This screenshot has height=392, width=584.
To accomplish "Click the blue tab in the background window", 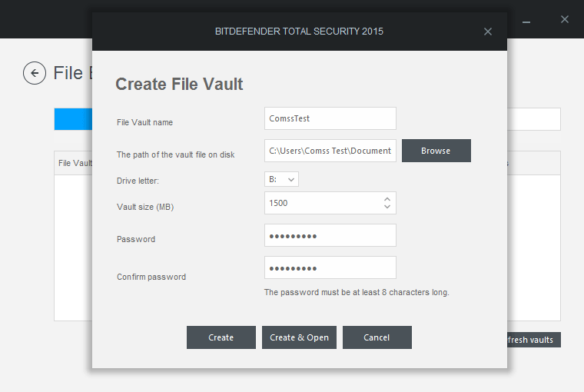I will click(x=73, y=119).
